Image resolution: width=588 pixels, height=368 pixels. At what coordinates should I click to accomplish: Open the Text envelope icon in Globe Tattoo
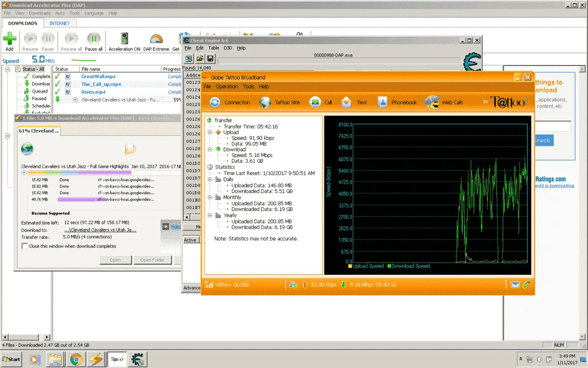346,103
